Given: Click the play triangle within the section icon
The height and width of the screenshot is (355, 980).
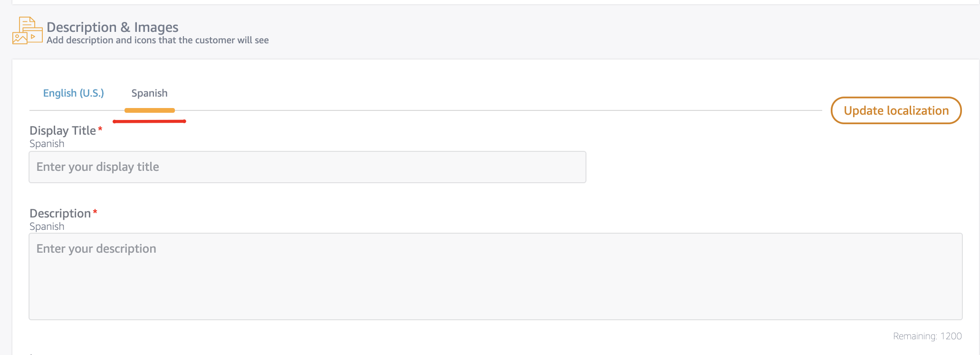Looking at the screenshot, I should 32,37.
